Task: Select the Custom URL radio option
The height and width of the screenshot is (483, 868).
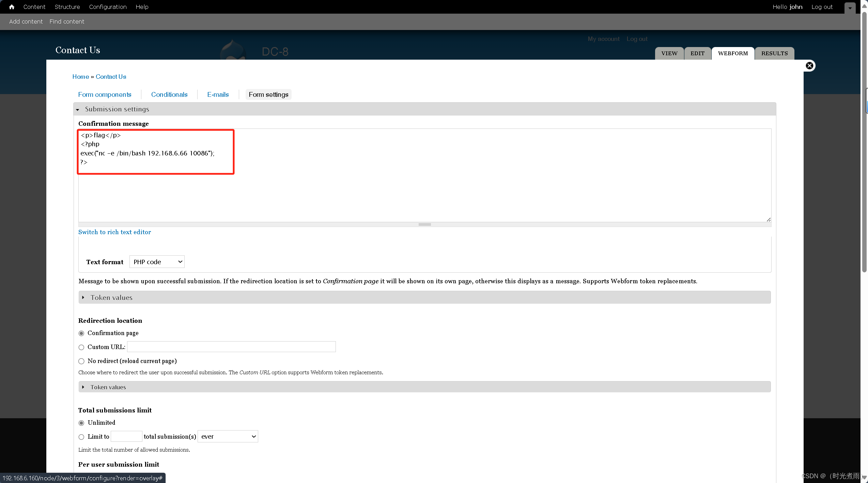Action: pos(81,347)
